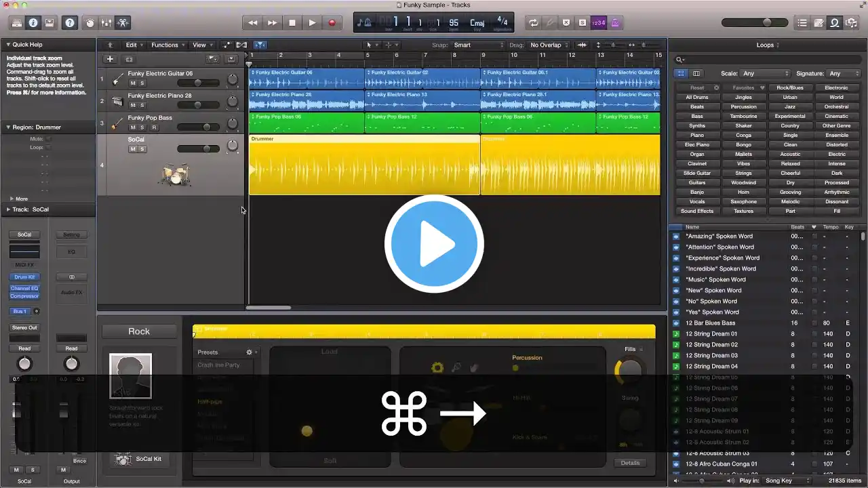Open the Scale Any dropdown
Viewport: 868px width, 488px height.
[766, 73]
